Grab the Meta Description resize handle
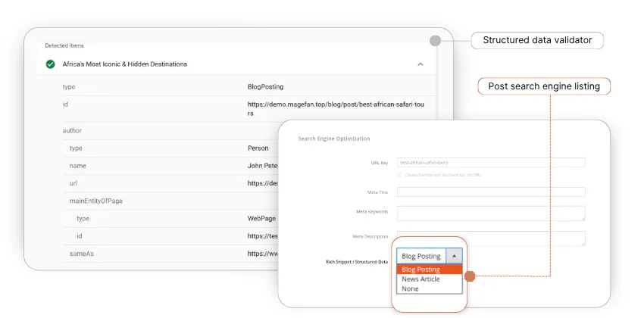This screenshot has height=318, width=644. point(583,243)
